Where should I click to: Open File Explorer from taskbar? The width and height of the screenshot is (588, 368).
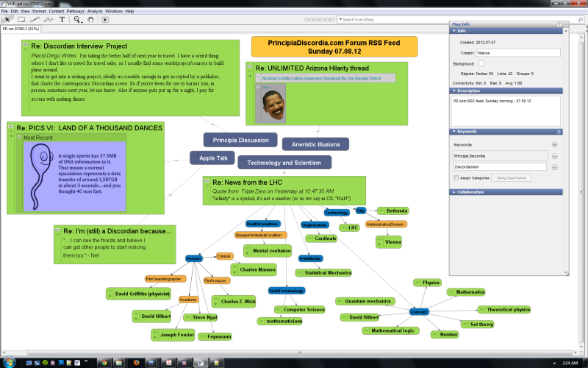click(119, 363)
